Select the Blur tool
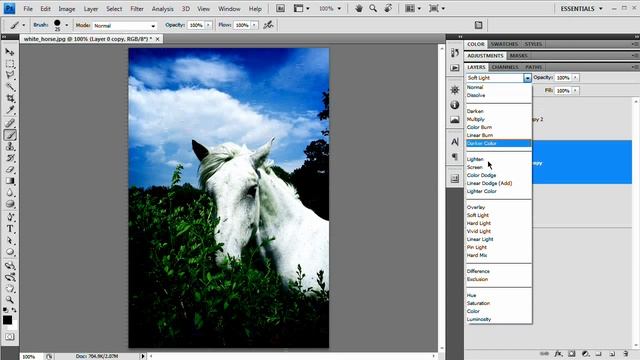The width and height of the screenshot is (640, 360). pyautogui.click(x=10, y=192)
